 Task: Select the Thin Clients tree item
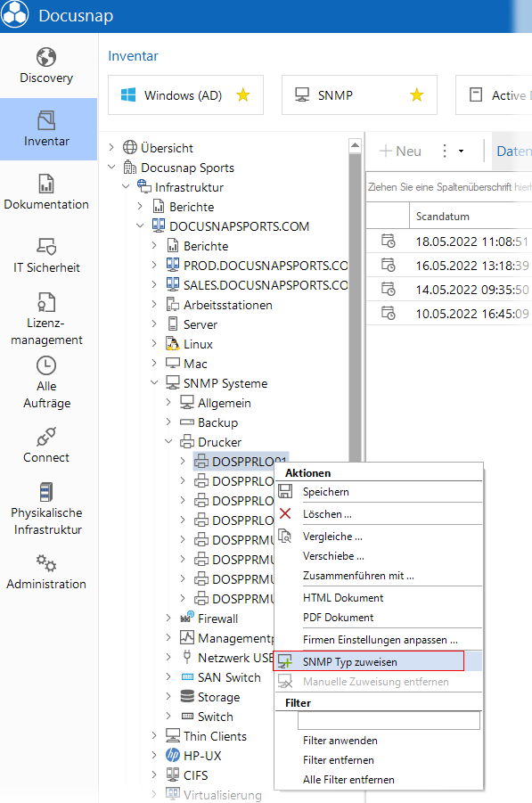206,736
